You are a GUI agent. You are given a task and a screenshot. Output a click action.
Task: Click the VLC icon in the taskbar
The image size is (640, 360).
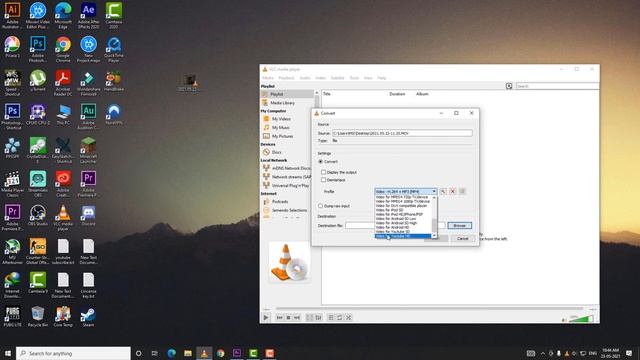pos(204,353)
